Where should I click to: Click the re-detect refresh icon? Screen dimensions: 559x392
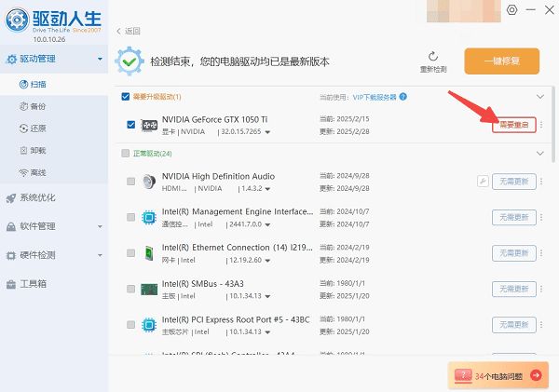point(433,56)
